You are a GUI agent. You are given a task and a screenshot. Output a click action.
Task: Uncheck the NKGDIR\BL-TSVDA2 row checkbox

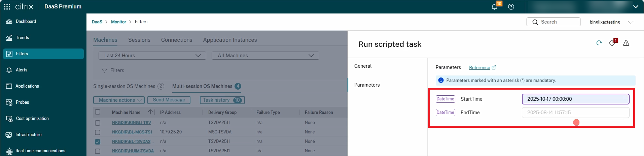click(x=98, y=142)
